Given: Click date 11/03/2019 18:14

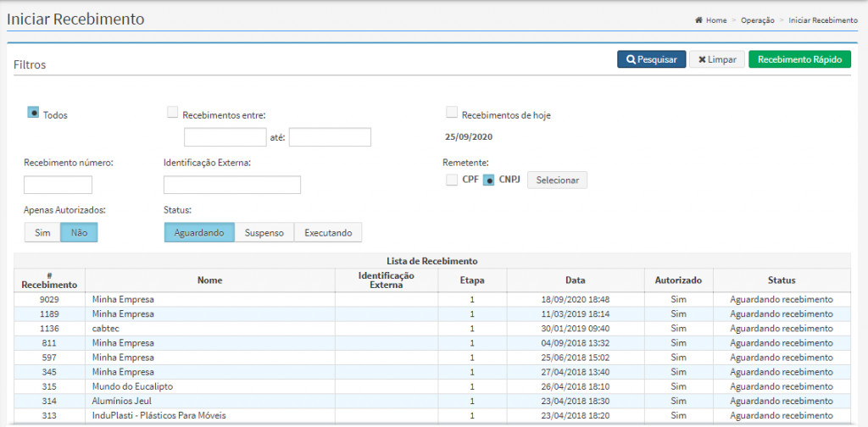Looking at the screenshot, I should (x=576, y=313).
